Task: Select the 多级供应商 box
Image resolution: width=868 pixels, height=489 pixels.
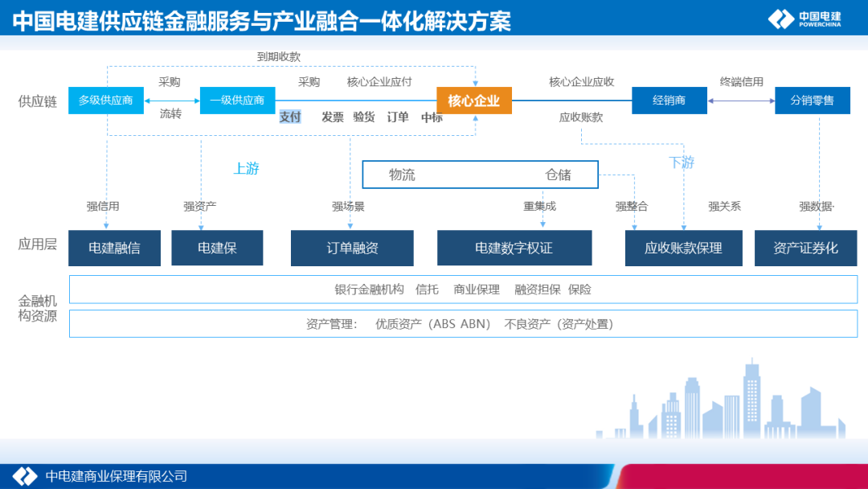Action: click(x=106, y=101)
